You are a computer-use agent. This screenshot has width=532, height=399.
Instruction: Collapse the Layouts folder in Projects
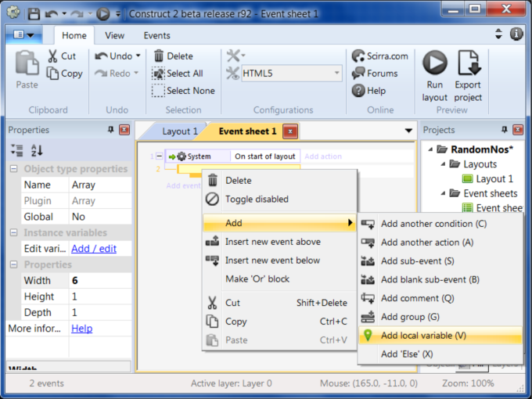[443, 164]
